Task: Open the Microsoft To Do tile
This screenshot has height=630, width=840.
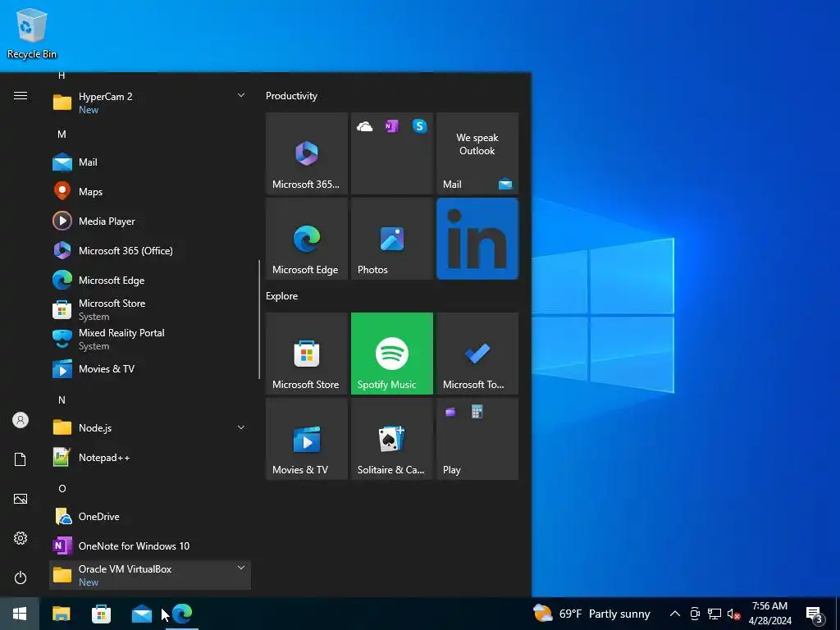Action: coord(477,354)
